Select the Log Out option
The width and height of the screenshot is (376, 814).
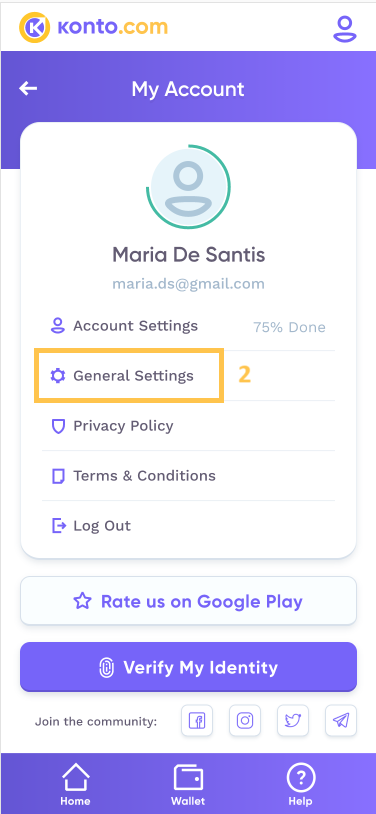pos(188,526)
